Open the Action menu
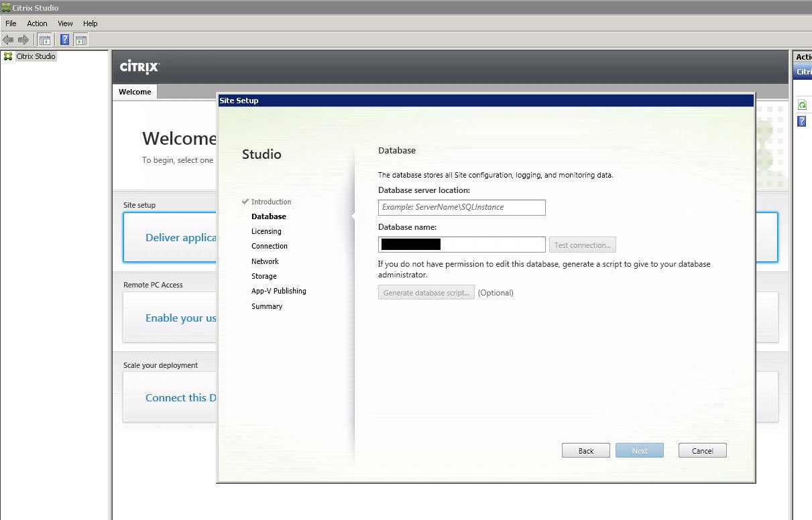This screenshot has width=812, height=520. [37, 23]
